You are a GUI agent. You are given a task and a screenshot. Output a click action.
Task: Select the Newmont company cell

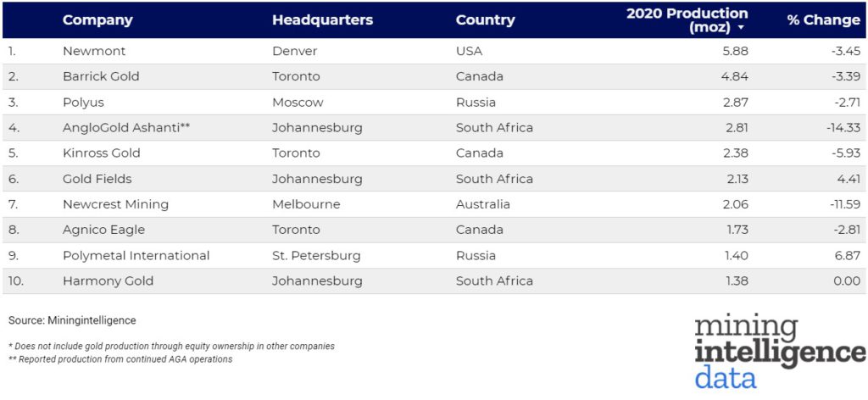(94, 51)
